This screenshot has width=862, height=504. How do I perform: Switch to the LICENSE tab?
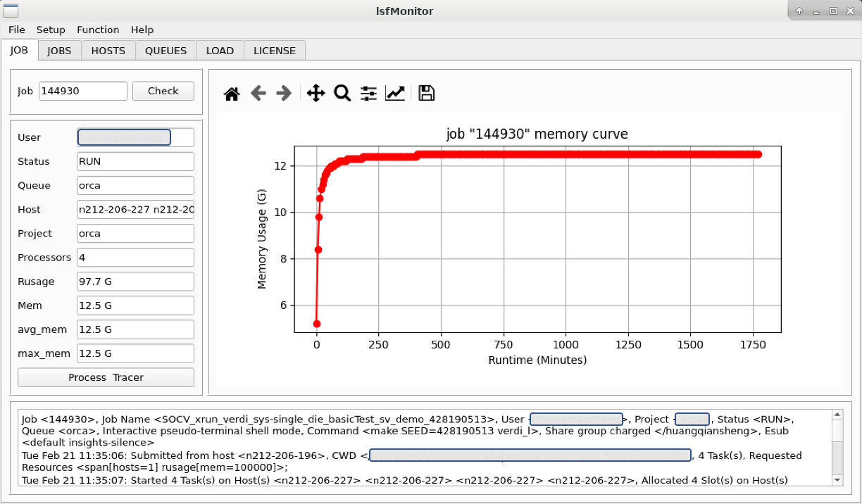(274, 50)
